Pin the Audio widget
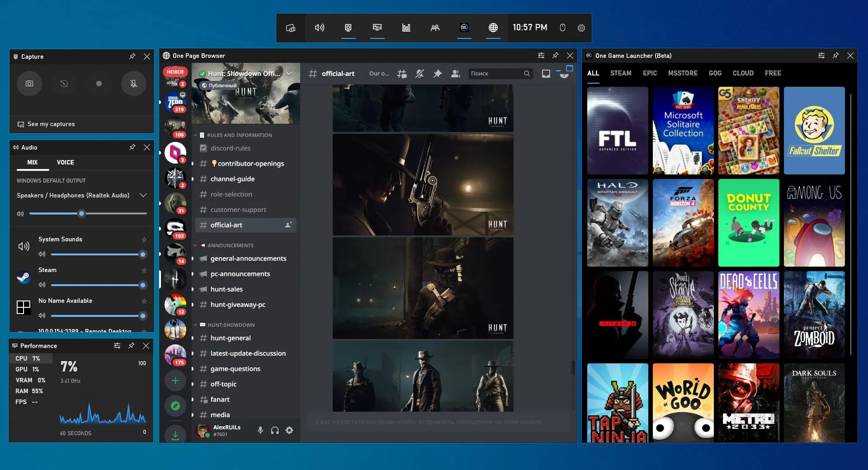 coord(132,147)
